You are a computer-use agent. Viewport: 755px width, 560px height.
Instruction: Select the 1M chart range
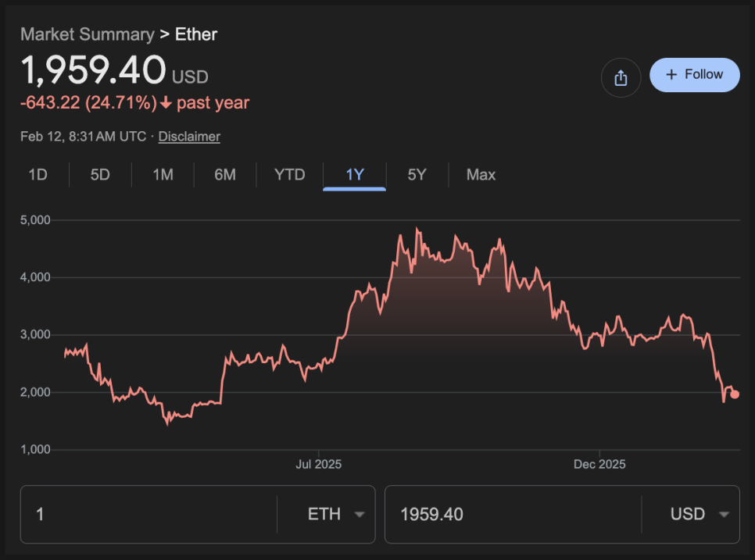(163, 174)
